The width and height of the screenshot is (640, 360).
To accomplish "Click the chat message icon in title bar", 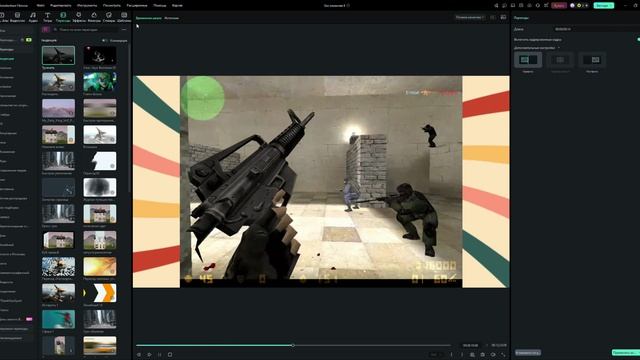I will pos(504,5).
